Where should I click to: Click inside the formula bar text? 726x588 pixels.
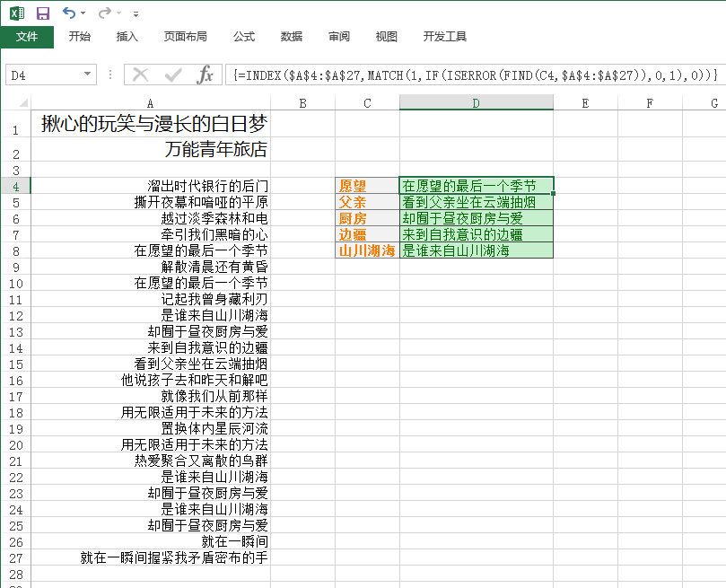tap(475, 75)
